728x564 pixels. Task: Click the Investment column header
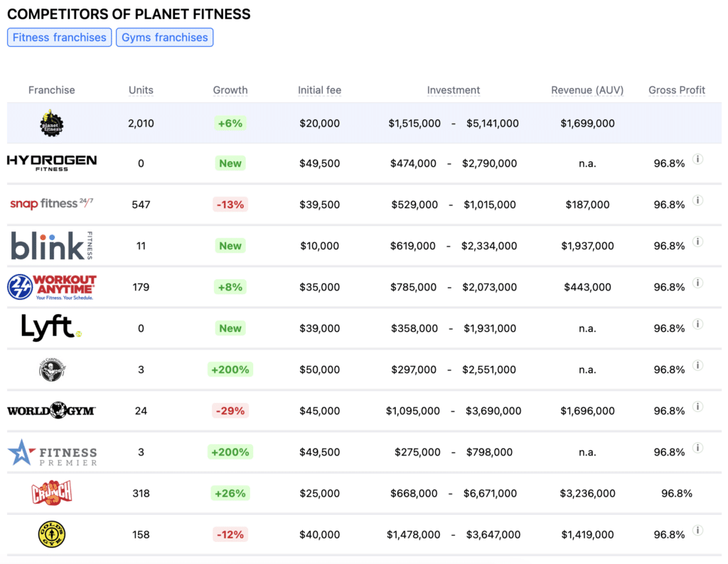pos(454,90)
